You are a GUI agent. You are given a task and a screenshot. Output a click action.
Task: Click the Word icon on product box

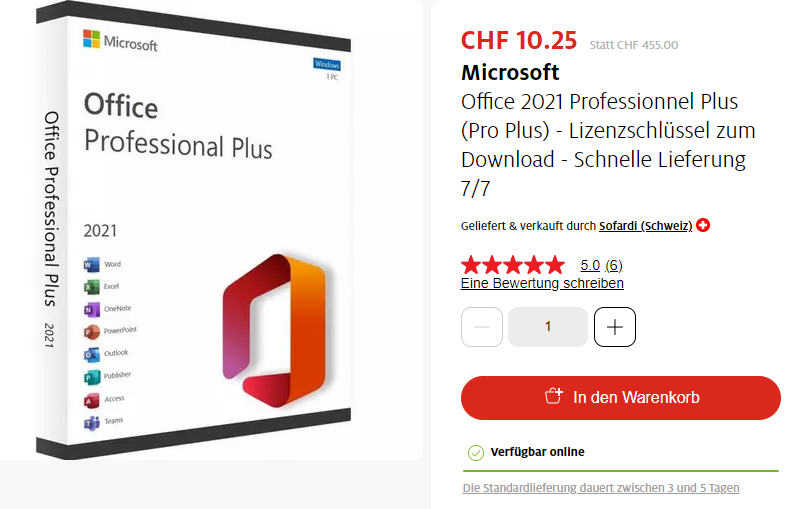click(91, 264)
